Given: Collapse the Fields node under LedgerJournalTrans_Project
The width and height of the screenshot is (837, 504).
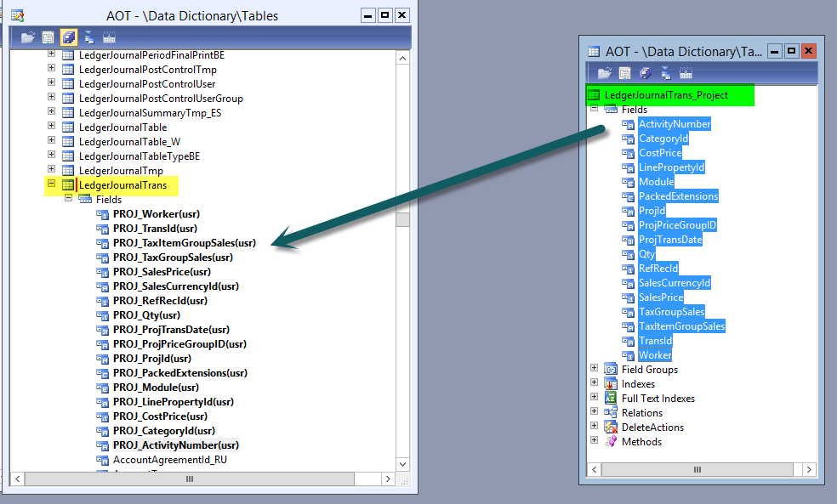Looking at the screenshot, I should click(594, 110).
